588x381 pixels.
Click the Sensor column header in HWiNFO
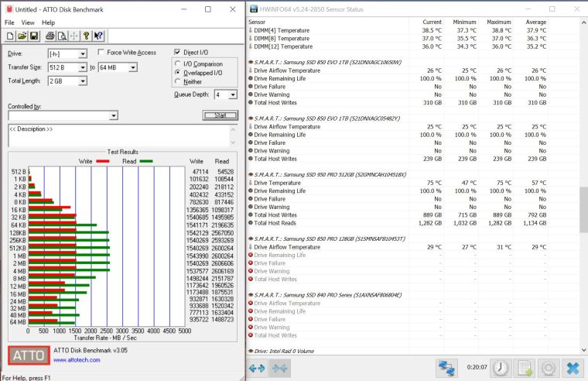pos(257,22)
